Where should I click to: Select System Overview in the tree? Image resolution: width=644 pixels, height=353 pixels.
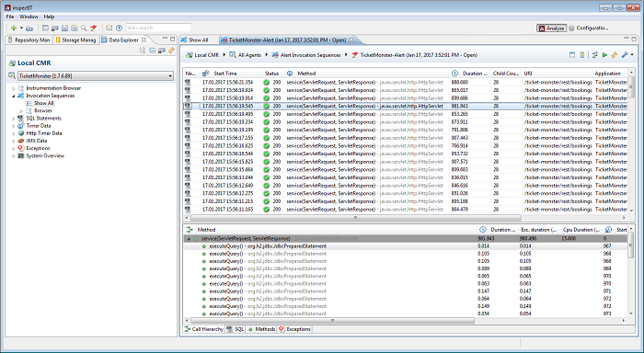click(45, 155)
